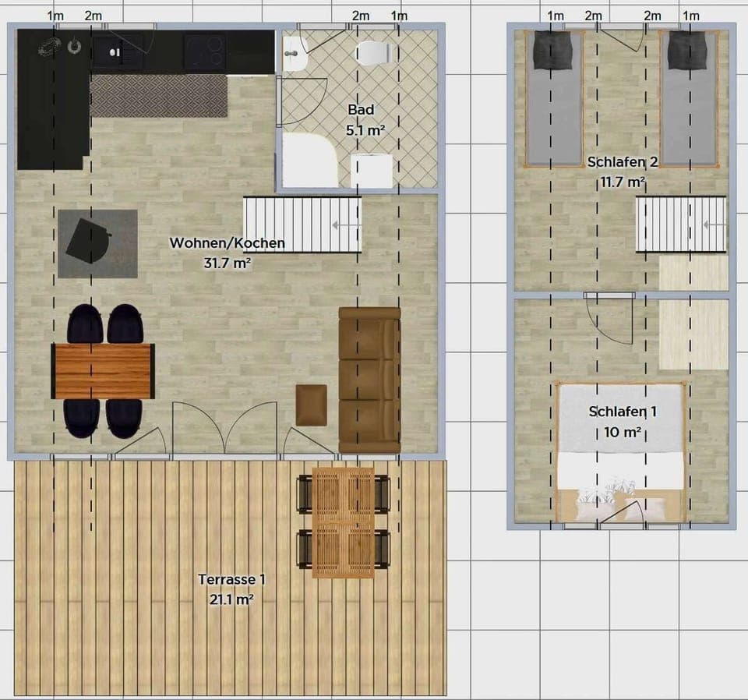Select the upper floor staircase
The width and height of the screenshot is (748, 700).
coord(681,224)
